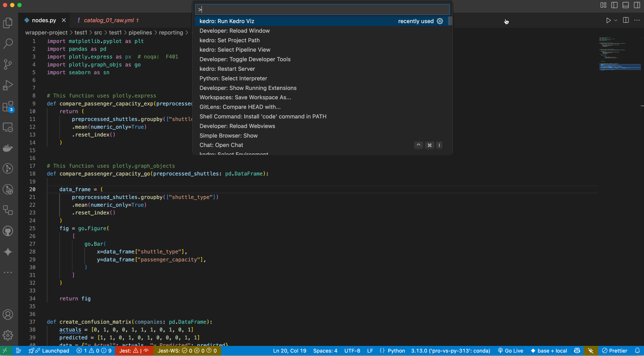Viewport: 644px width, 356px height.
Task: Expand the reporting breadcrumb dropdown
Action: [171, 32]
